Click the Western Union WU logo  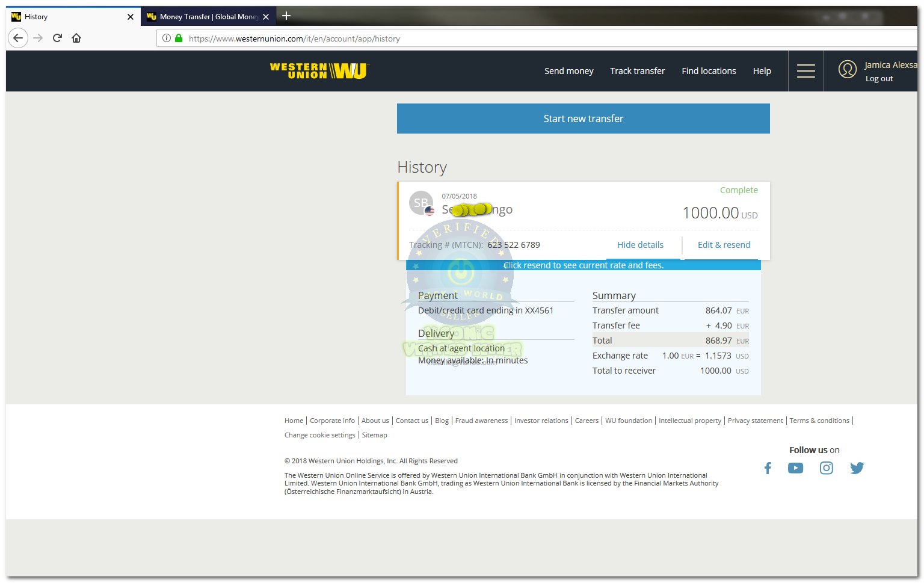(319, 71)
